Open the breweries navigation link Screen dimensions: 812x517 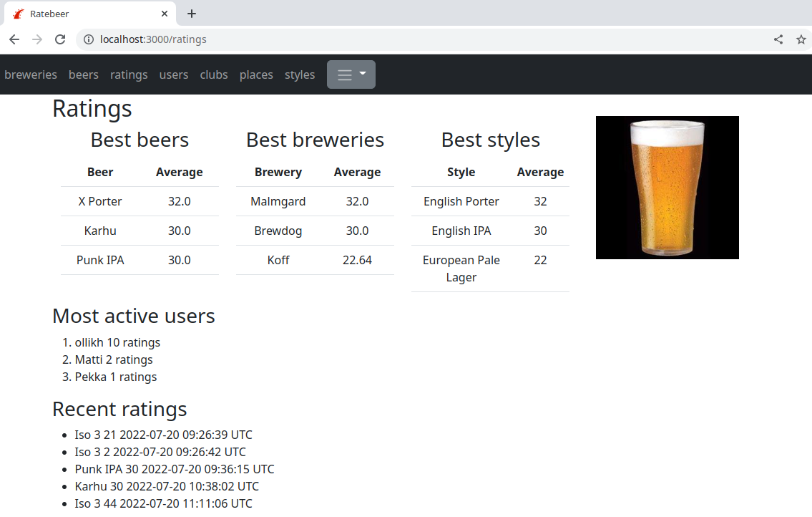(x=31, y=74)
